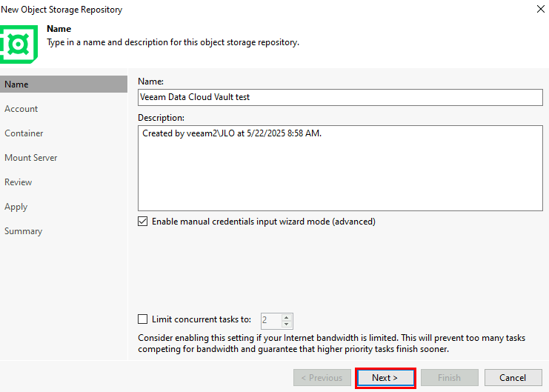Toggle Enable manual credentials input wizard mode
Viewport: 549px width, 392px height.
pyautogui.click(x=142, y=222)
